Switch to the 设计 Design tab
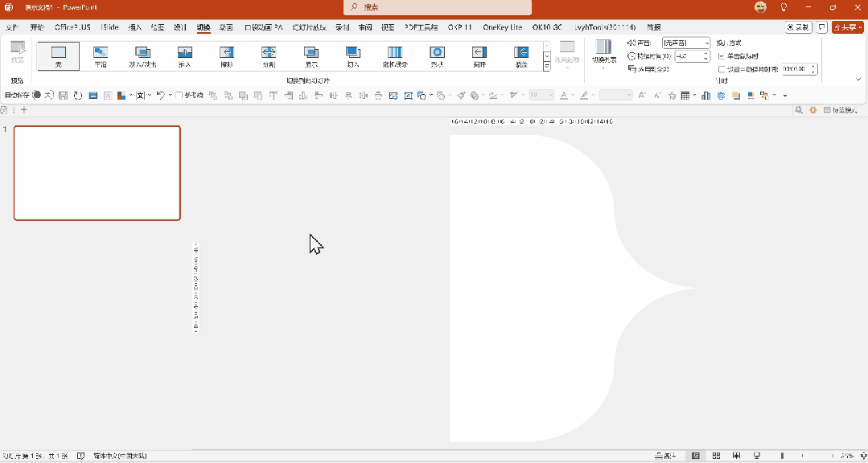The image size is (868, 463). (x=180, y=27)
